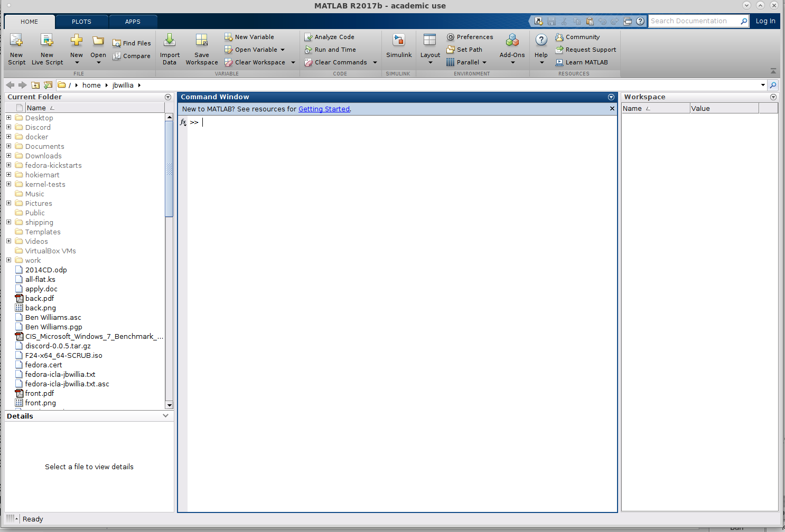Click Learn MATLAB

(x=582, y=62)
